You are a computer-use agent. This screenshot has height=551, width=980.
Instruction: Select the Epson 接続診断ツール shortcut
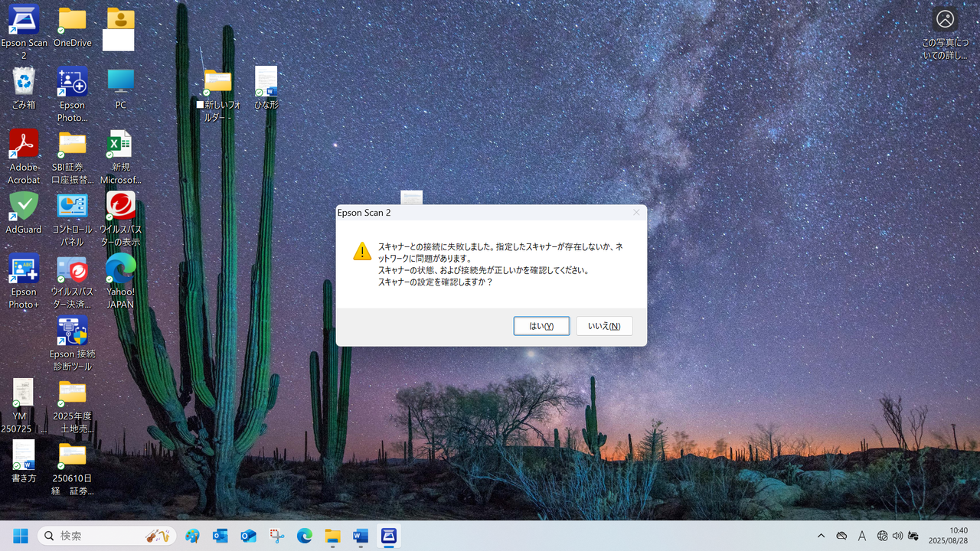[73, 344]
